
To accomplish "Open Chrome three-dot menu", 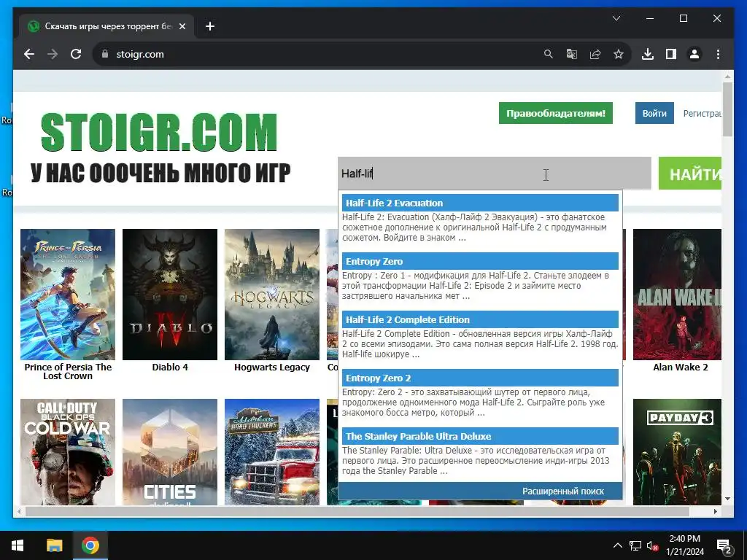I will 718,54.
